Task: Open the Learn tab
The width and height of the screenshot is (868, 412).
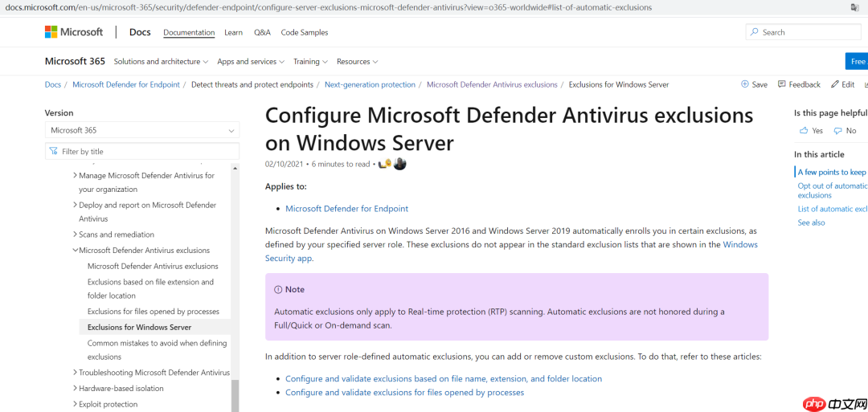Action: pyautogui.click(x=234, y=33)
